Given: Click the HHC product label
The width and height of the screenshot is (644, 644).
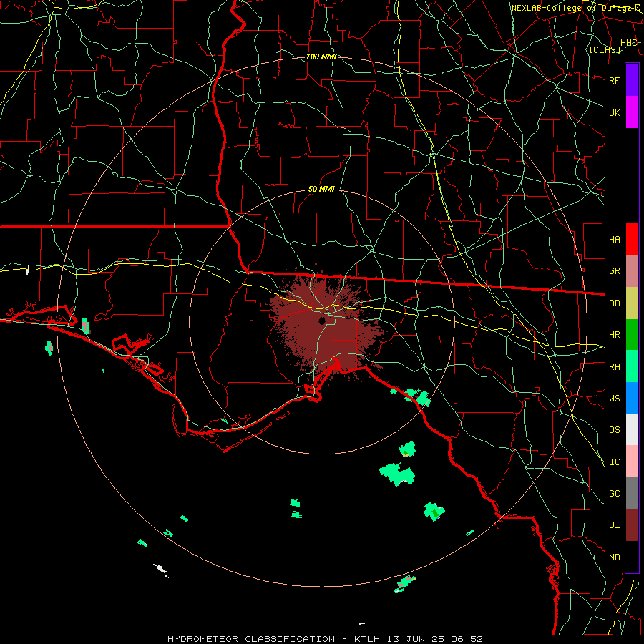Looking at the screenshot, I should [629, 43].
